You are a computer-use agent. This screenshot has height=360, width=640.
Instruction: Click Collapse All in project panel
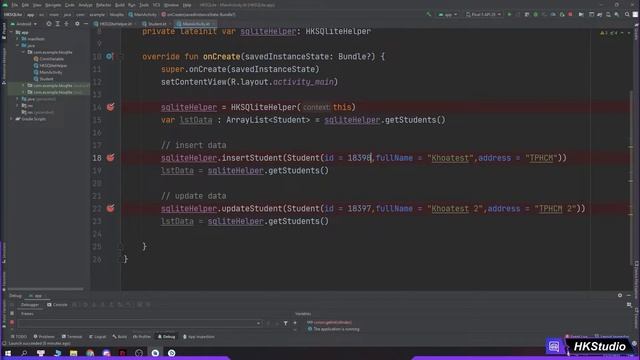coord(67,24)
